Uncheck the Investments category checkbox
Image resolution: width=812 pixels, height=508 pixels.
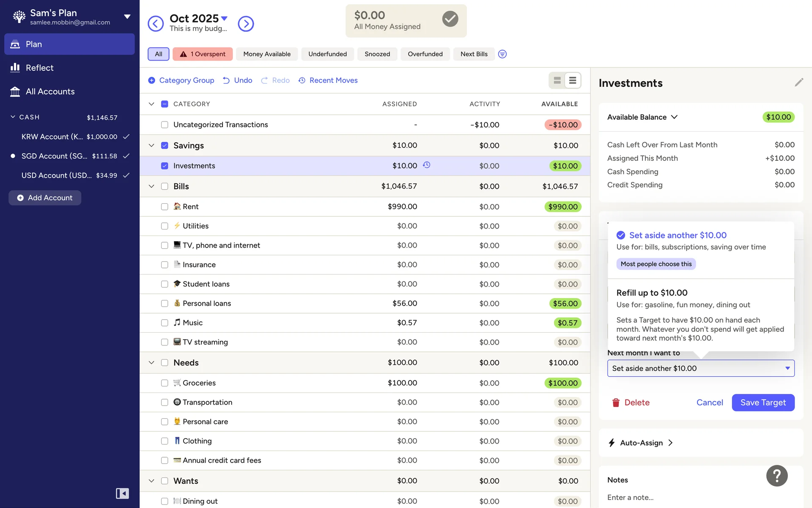pyautogui.click(x=165, y=166)
